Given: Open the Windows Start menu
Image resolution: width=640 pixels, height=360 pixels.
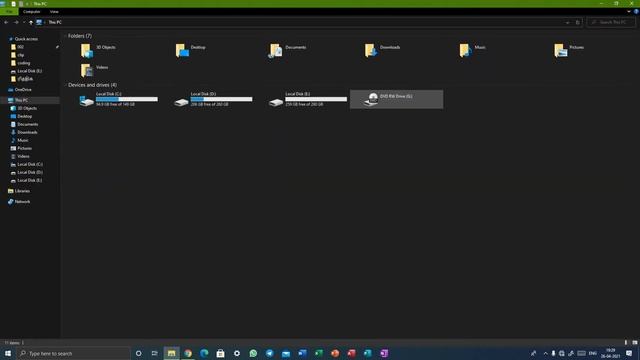Looking at the screenshot, I should [8, 353].
